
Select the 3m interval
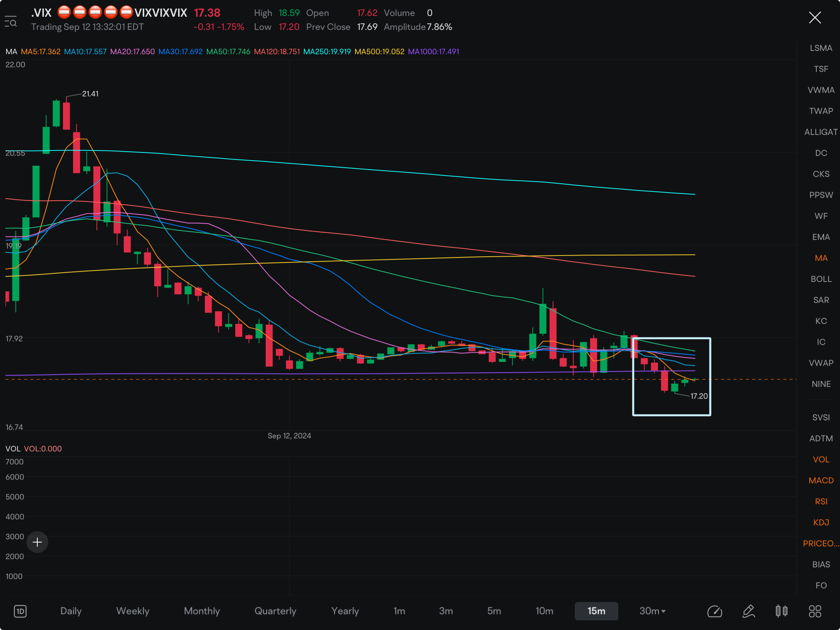[x=446, y=611]
